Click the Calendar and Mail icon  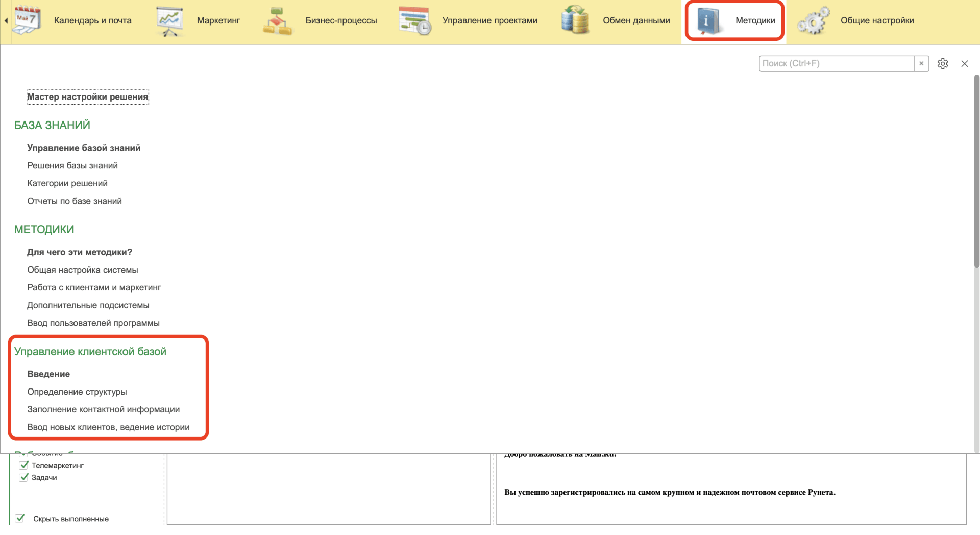pos(27,20)
